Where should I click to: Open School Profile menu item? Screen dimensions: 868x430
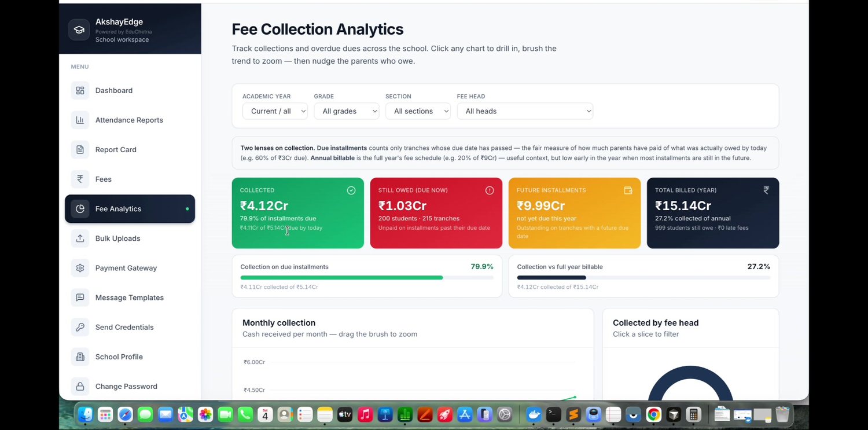point(130,356)
